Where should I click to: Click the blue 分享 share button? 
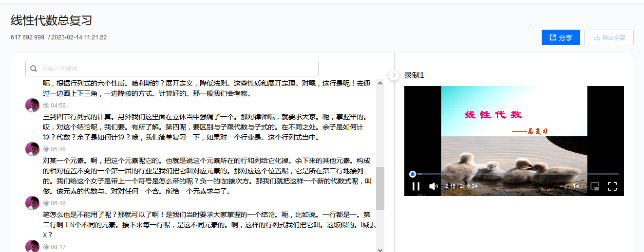[561, 37]
